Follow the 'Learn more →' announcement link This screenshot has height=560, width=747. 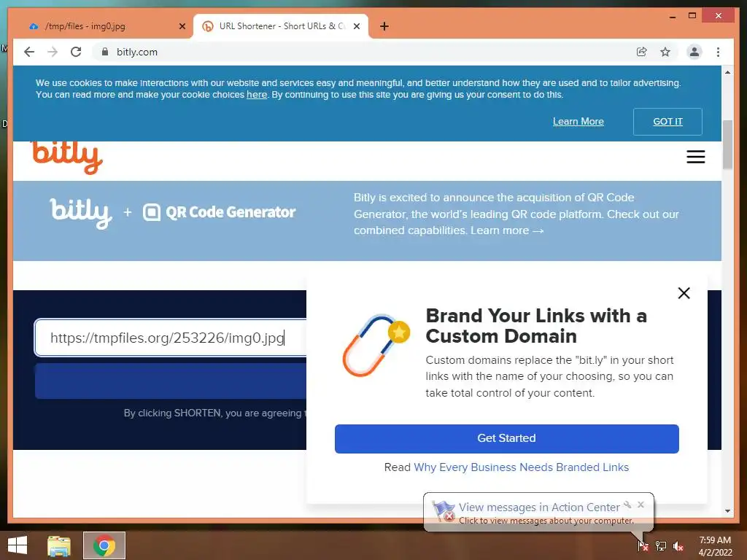[507, 230]
